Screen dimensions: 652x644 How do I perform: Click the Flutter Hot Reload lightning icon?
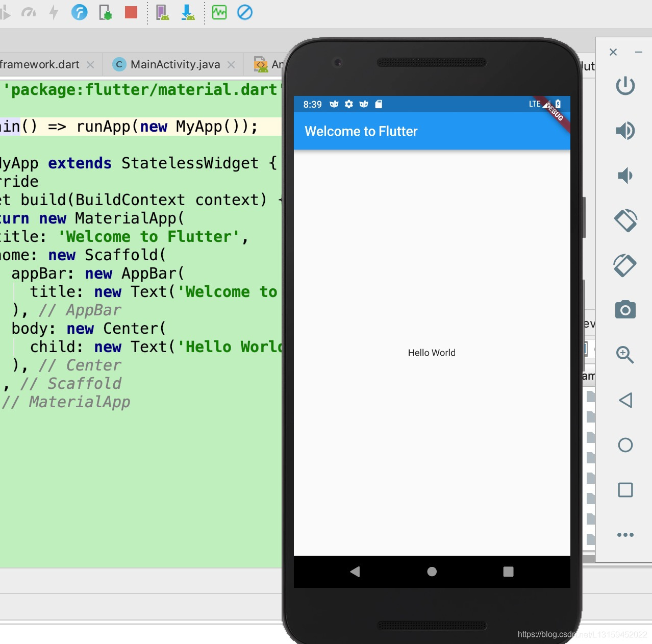click(54, 12)
